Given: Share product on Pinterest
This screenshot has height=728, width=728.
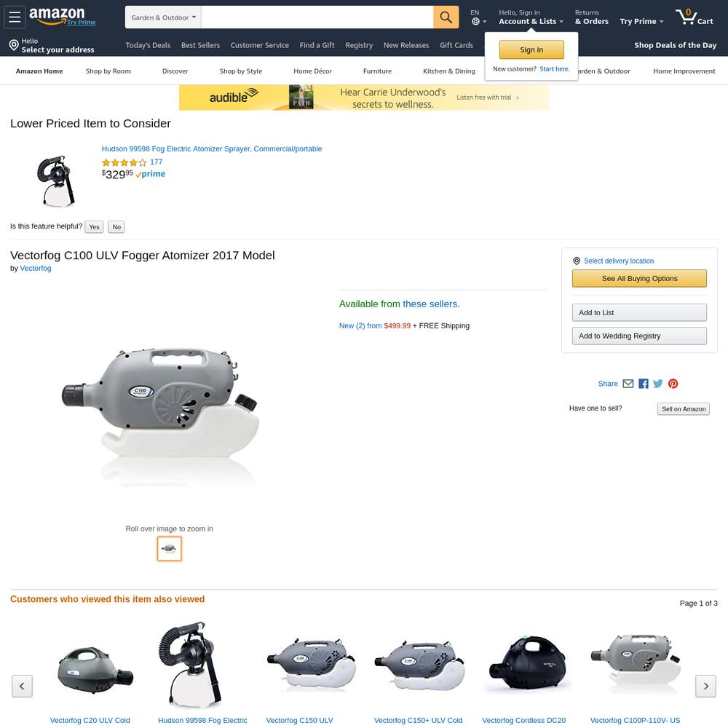Looking at the screenshot, I should 673,384.
